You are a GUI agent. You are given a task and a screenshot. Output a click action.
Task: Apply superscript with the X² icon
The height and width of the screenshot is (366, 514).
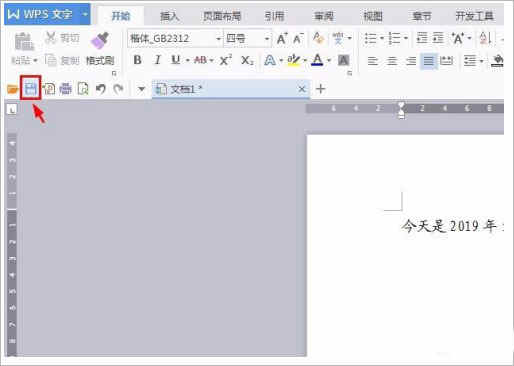(x=226, y=60)
